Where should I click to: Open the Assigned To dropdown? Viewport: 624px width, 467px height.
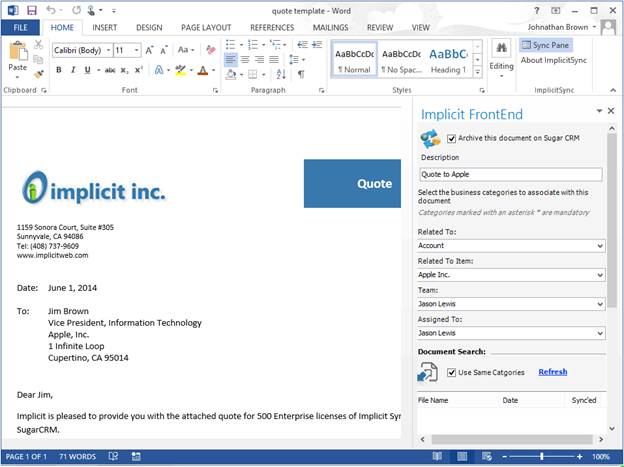click(x=510, y=333)
